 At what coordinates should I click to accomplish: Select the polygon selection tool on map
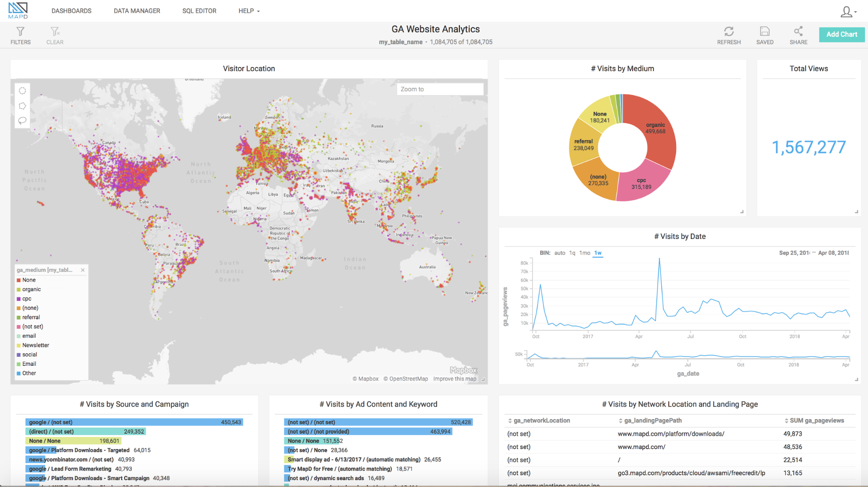23,106
